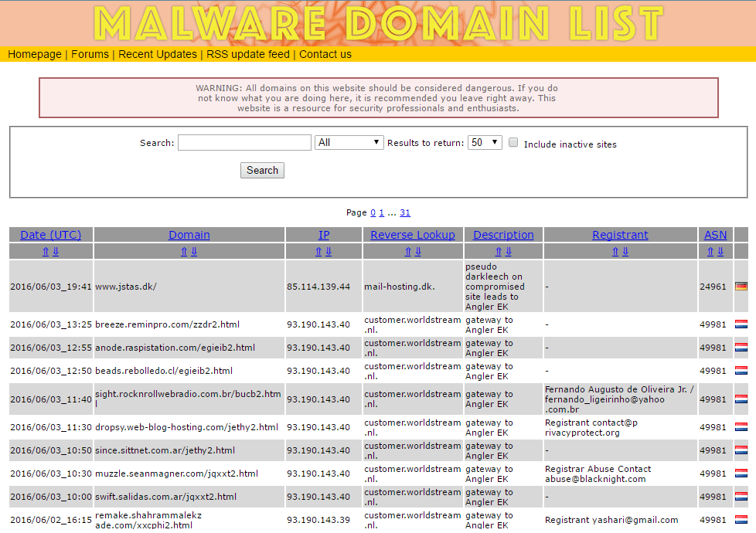This screenshot has height=533, width=756.
Task: Sort IP column ascending arrow
Action: tap(318, 252)
